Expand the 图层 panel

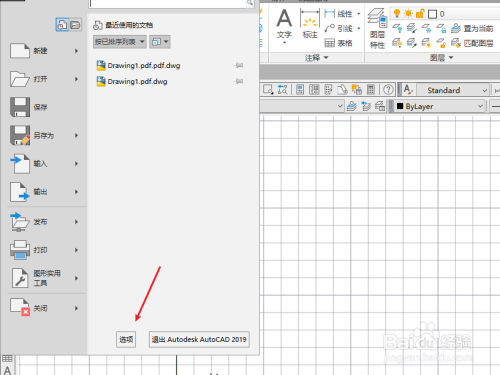[x=441, y=58]
